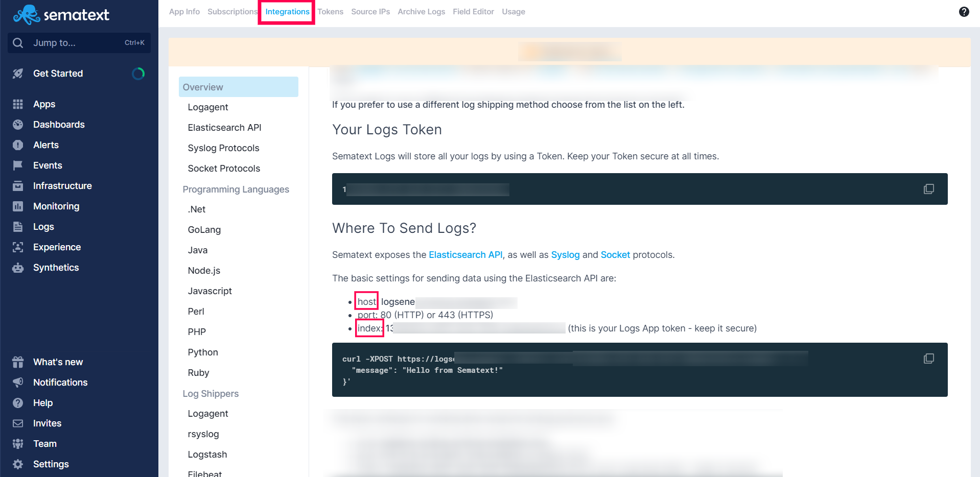Click the Invites envelope icon
The width and height of the screenshot is (980, 477).
(x=18, y=423)
